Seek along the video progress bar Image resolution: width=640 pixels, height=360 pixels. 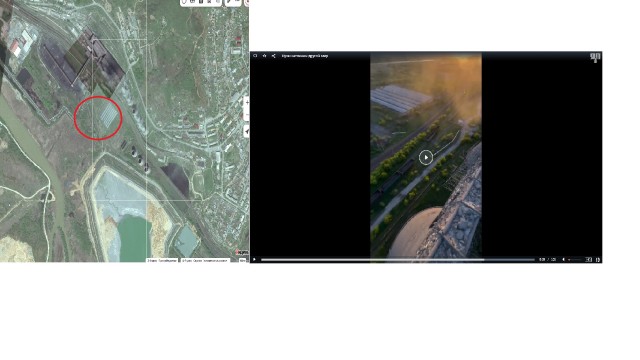[x=398, y=259]
